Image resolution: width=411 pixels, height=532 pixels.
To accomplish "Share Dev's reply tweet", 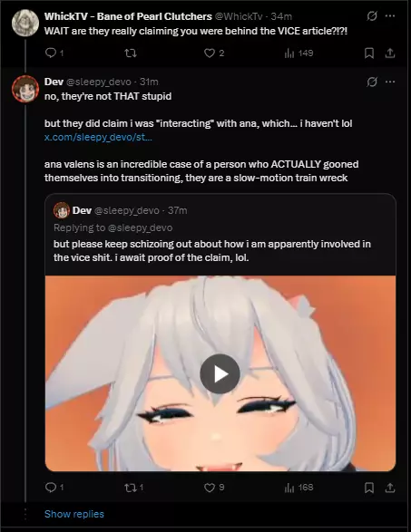I will point(390,488).
